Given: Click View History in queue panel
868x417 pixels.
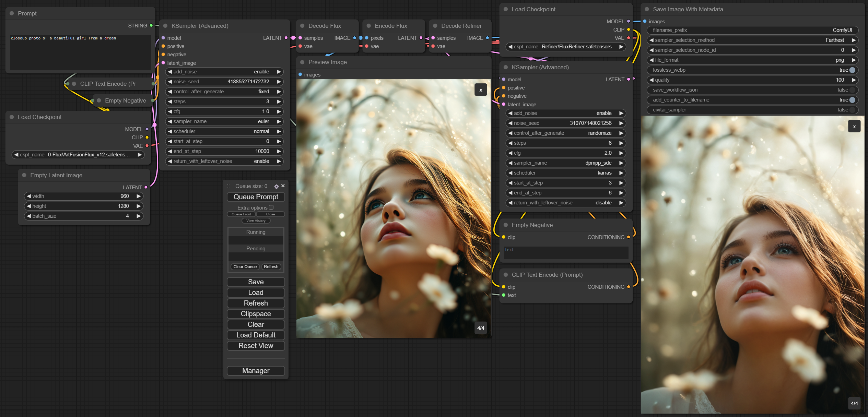Looking at the screenshot, I should click(x=256, y=221).
